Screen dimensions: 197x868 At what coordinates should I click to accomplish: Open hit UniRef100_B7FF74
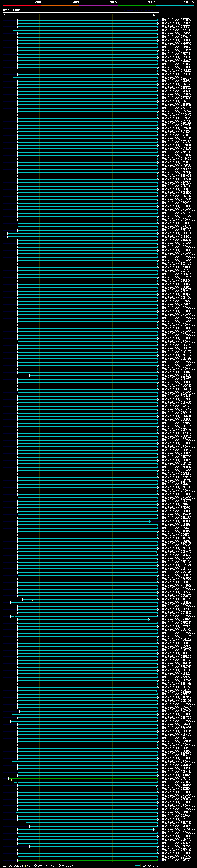(x=176, y=26)
